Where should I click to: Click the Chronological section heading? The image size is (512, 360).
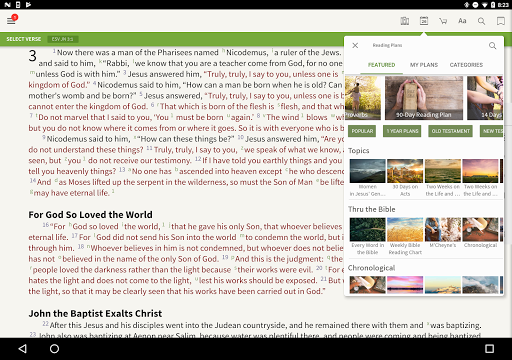371,268
